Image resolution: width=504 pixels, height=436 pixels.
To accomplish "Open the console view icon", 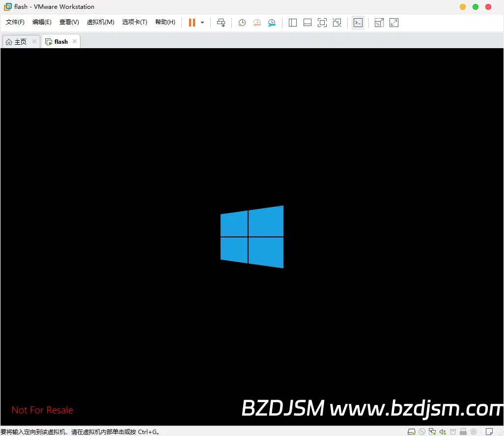I will [x=358, y=23].
